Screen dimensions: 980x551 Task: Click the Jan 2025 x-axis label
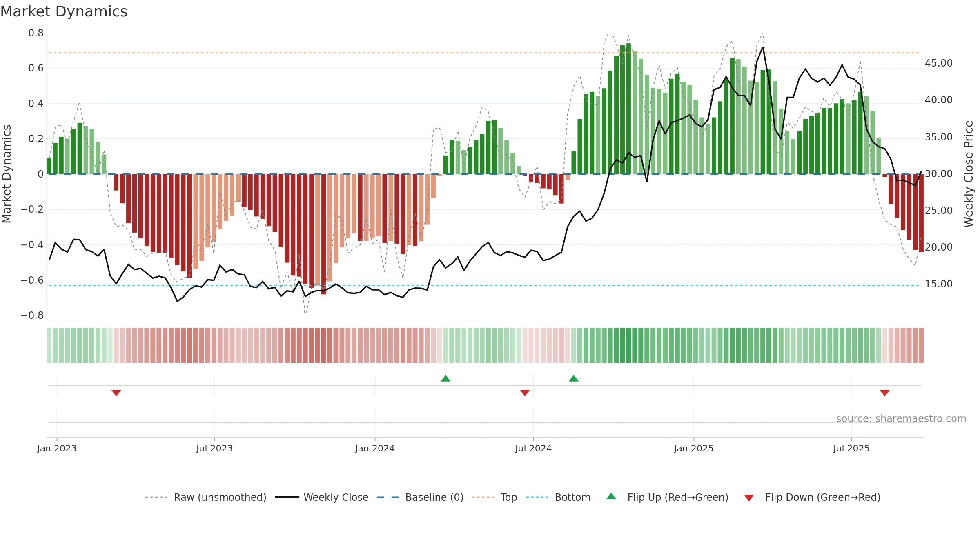[x=694, y=448]
